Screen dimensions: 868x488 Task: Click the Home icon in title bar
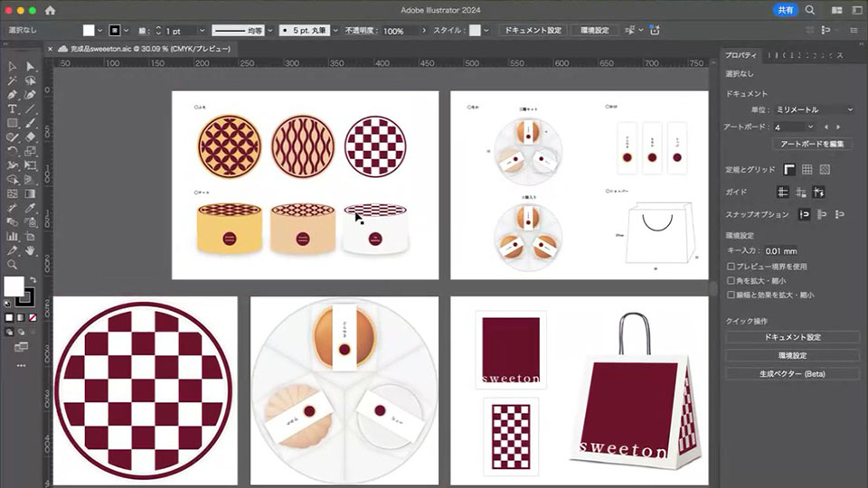coord(50,10)
